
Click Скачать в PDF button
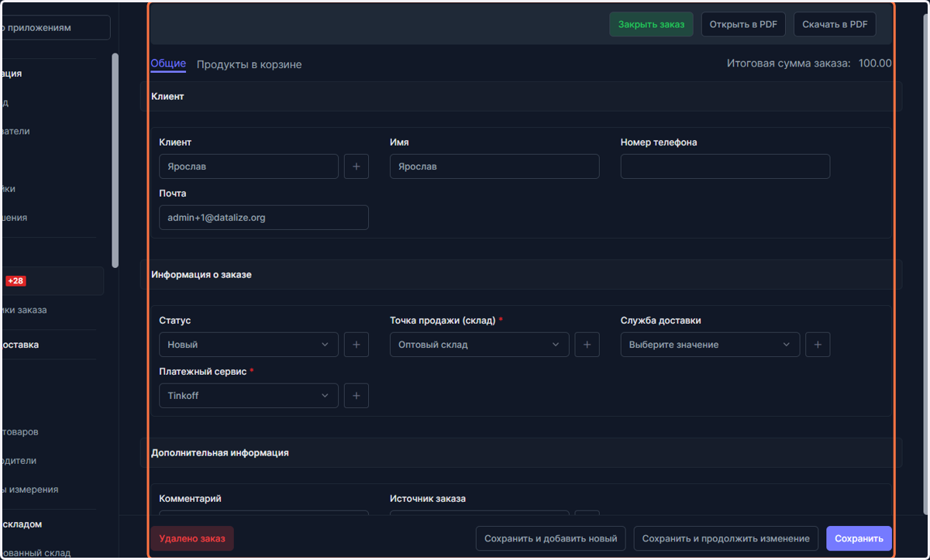(x=835, y=24)
